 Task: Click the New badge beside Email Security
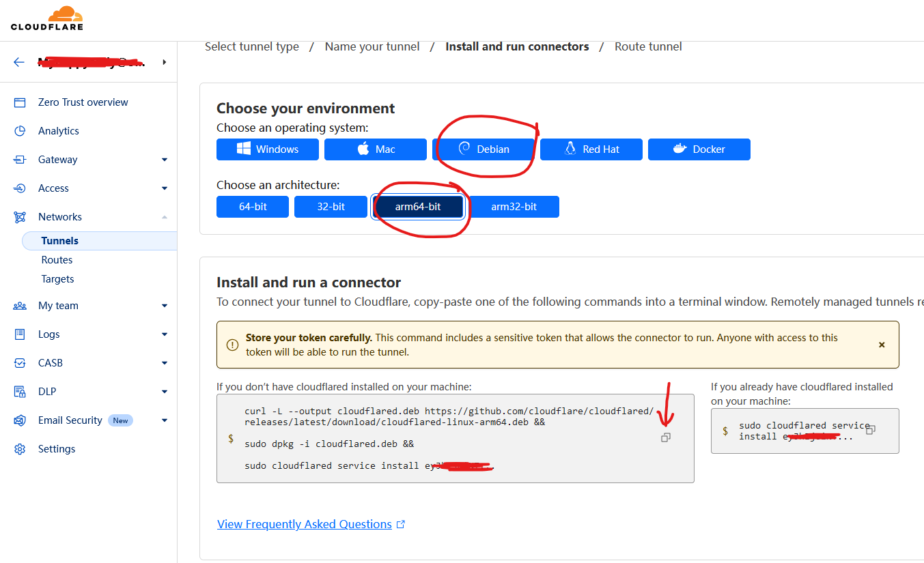click(x=121, y=420)
